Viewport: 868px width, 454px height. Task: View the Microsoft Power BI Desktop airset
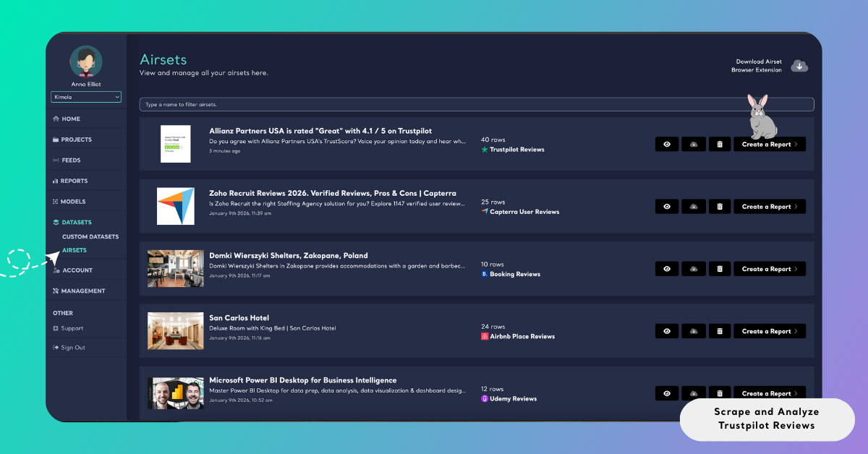pyautogui.click(x=666, y=393)
